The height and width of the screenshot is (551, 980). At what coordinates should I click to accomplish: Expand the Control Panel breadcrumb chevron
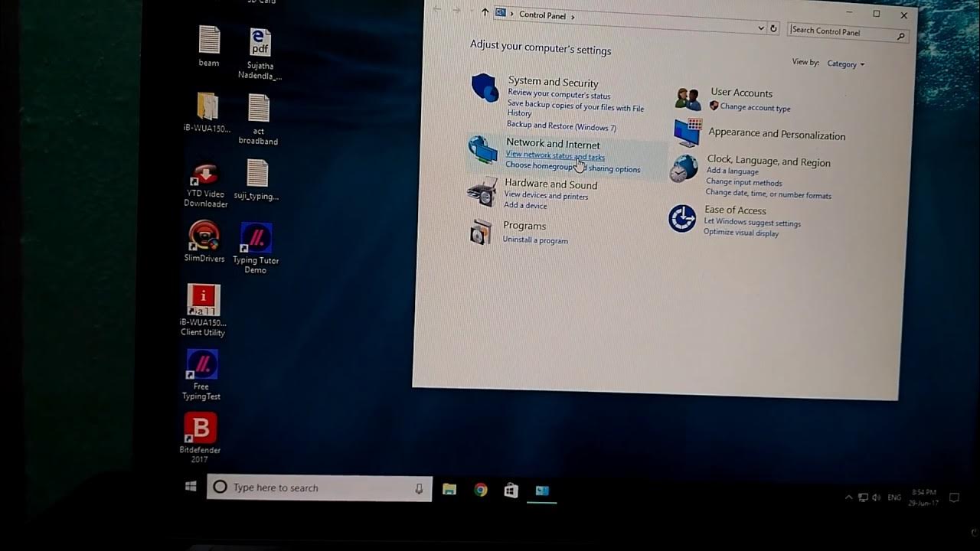573,16
